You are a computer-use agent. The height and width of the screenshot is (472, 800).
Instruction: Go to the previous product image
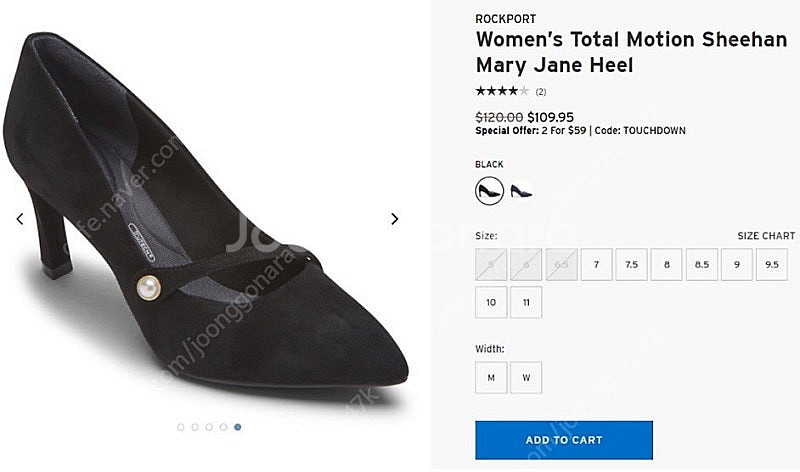(20, 219)
